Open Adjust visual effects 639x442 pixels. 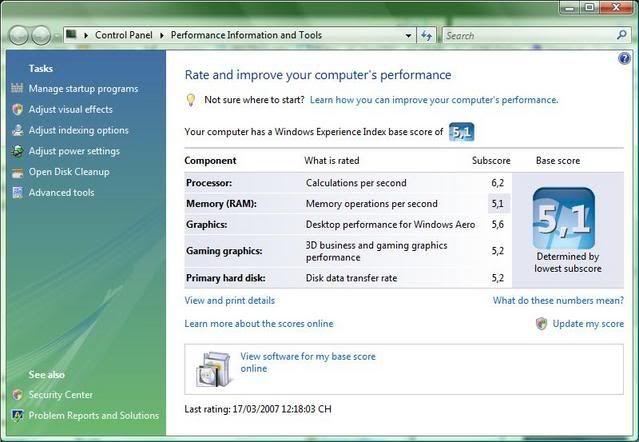(71, 109)
